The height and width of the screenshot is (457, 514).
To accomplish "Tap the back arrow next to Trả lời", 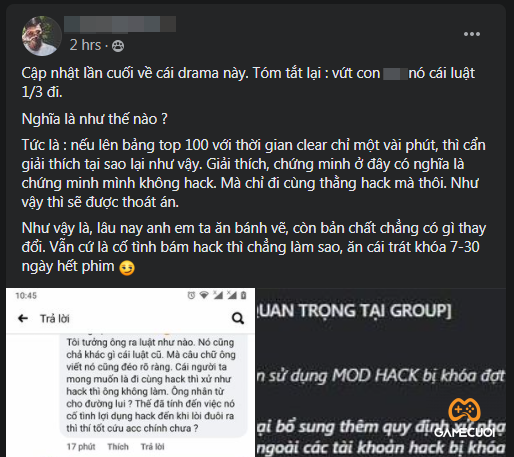I will [x=23, y=318].
